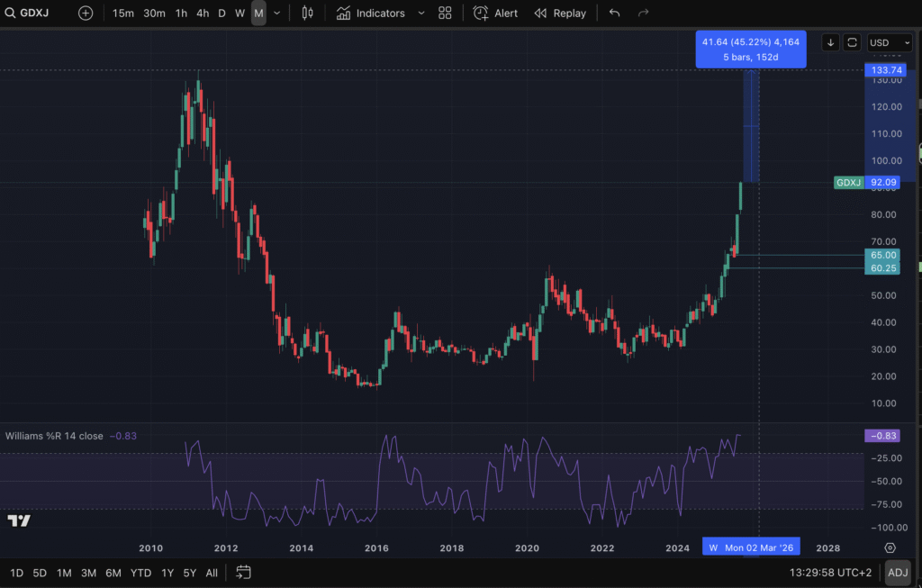Select the W weekly timeframe
This screenshot has width=922, height=588.
(x=240, y=14)
